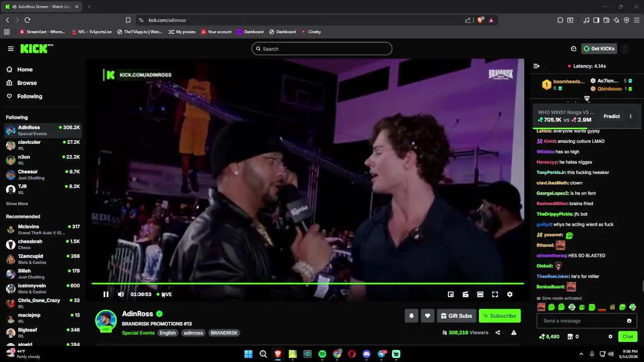Click the Special Events category link
The height and width of the screenshot is (362, 644).
click(138, 333)
